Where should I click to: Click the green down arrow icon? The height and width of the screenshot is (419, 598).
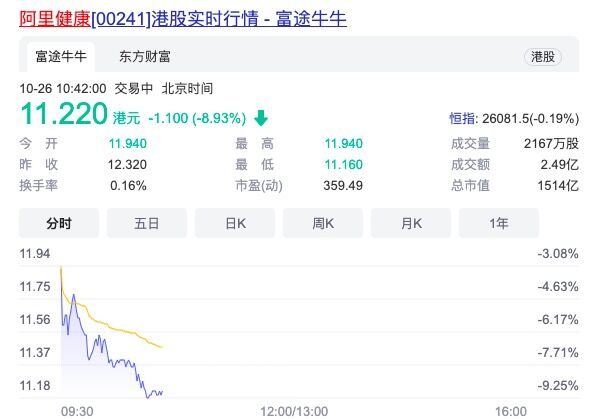click(261, 118)
